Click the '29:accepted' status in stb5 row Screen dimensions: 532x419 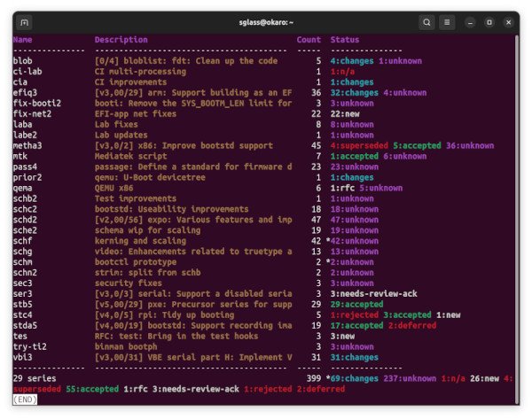356,304
